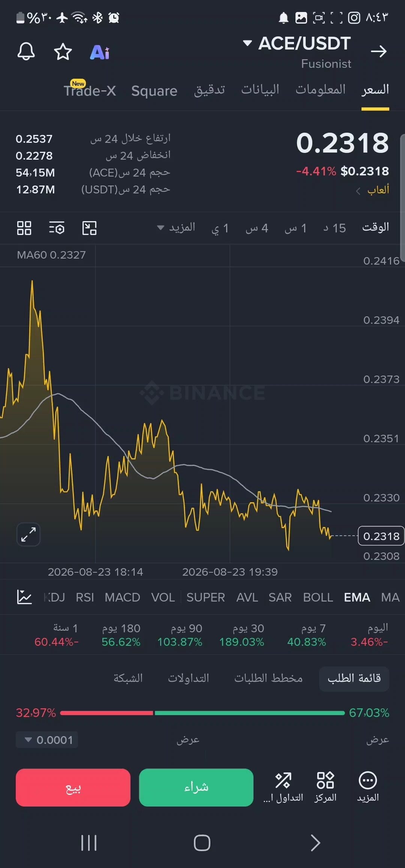Select the قائمة الطلب tab

coord(354,679)
